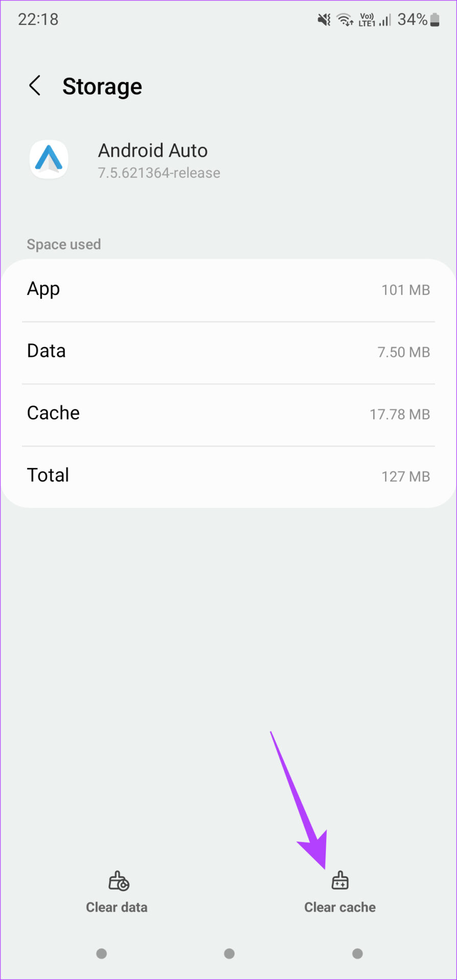Tap the Clear cache broom icon
The image size is (457, 980).
(340, 881)
